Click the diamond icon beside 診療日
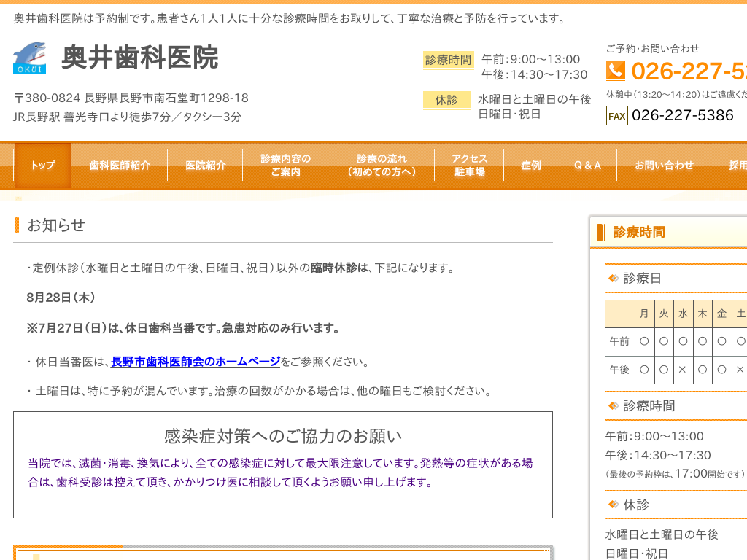The image size is (747, 560). click(613, 278)
